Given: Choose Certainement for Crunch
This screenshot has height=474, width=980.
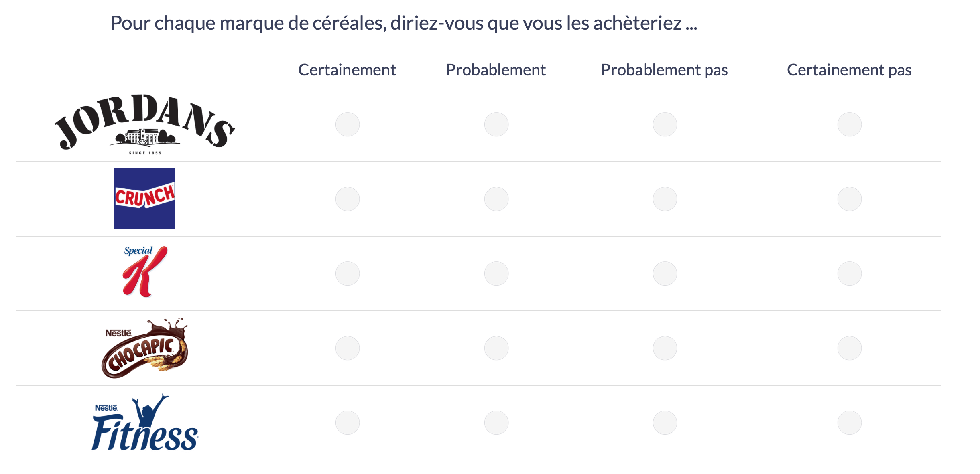Looking at the screenshot, I should (x=348, y=199).
